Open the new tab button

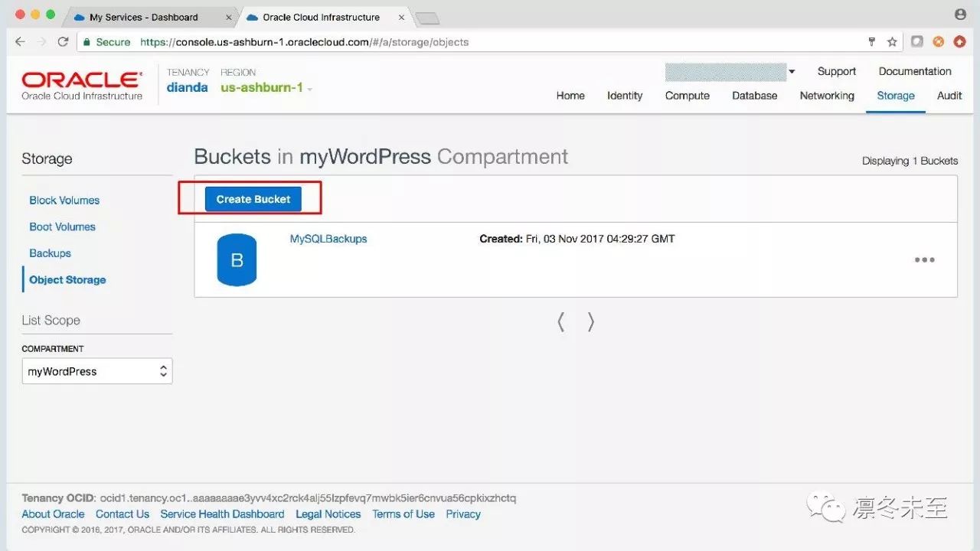427,18
